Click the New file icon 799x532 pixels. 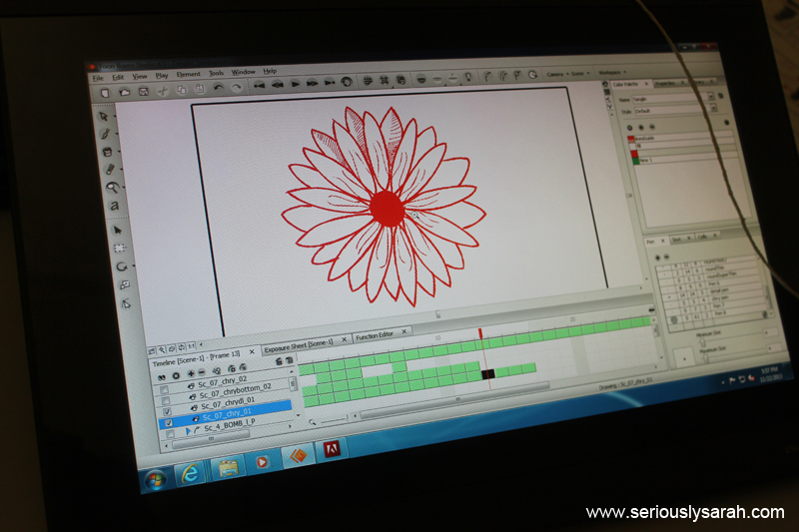pos(103,92)
